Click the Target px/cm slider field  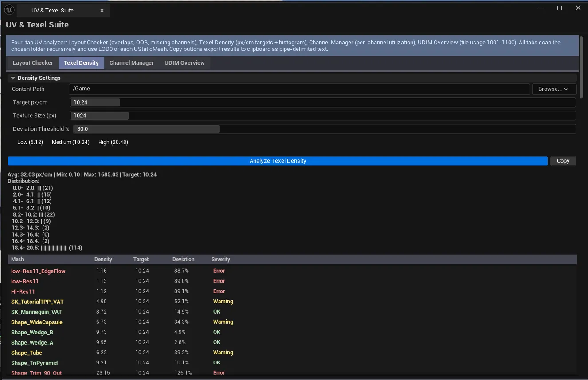tap(323, 102)
